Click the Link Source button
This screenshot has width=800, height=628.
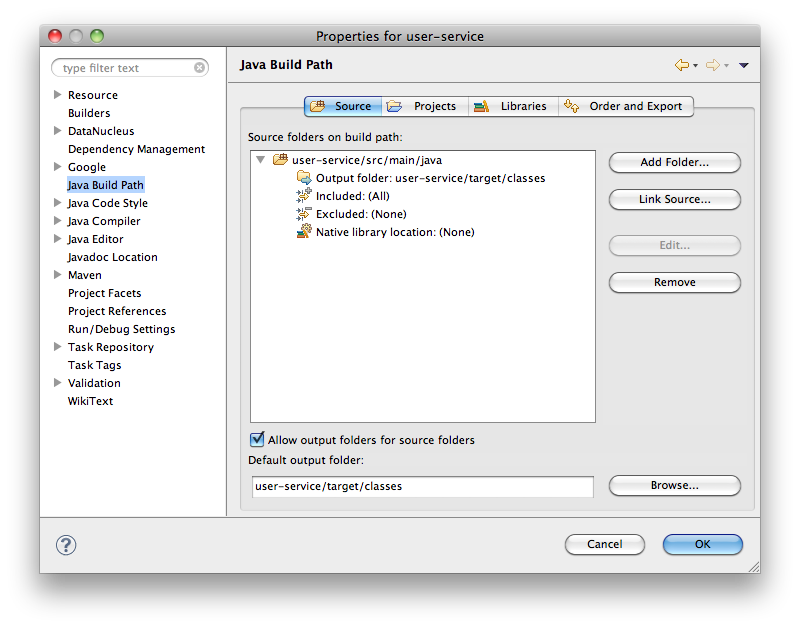coord(674,199)
